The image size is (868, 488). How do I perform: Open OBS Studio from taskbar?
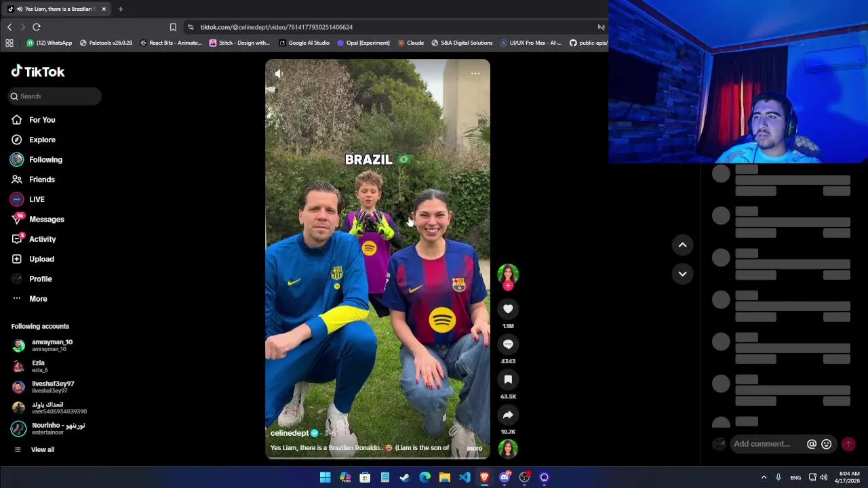click(x=524, y=477)
